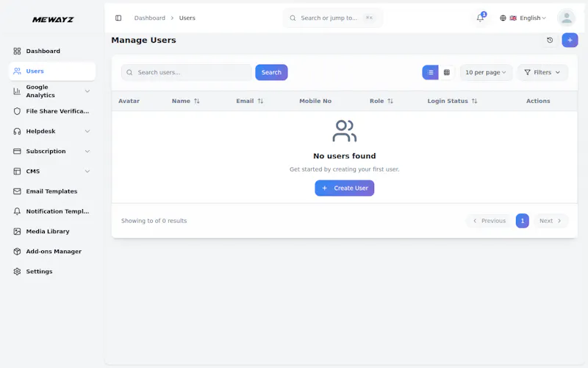Click the MEWAYZ logo

pos(53,20)
